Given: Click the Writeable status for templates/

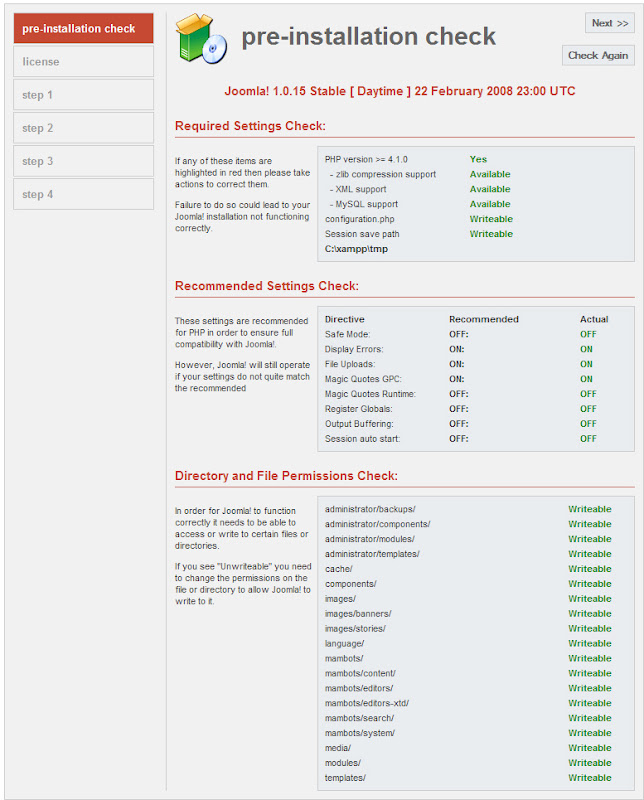Looking at the screenshot, I should coord(589,778).
